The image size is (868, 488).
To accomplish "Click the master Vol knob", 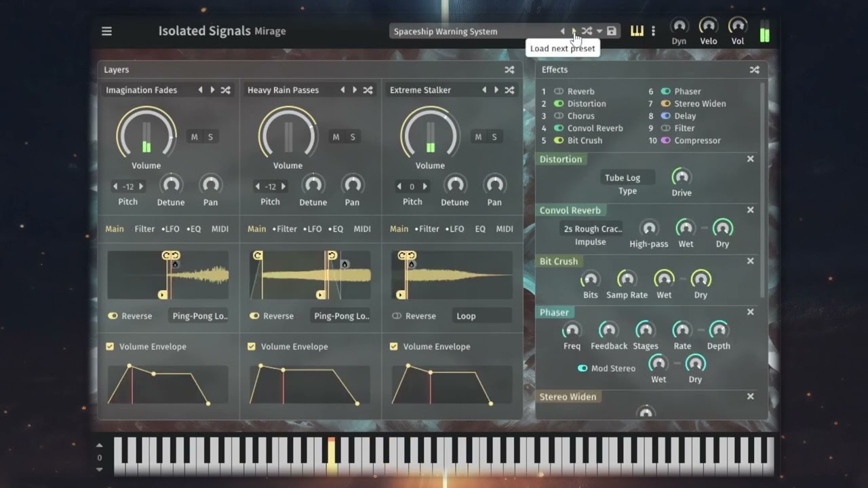I will (x=738, y=26).
